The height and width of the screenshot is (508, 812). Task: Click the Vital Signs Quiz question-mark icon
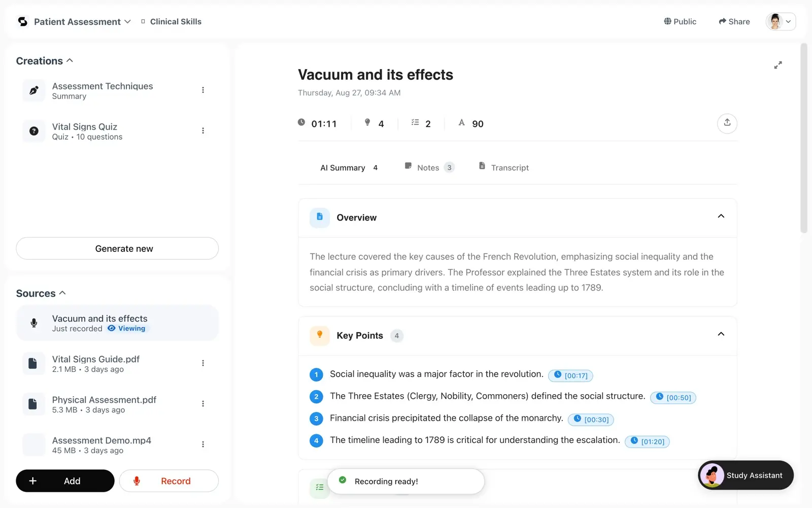click(34, 131)
